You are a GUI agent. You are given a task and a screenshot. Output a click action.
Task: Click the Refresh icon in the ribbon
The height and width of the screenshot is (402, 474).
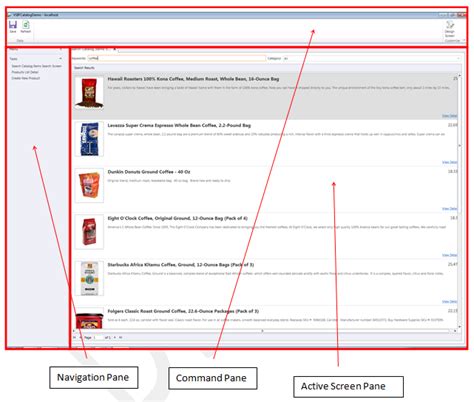coord(26,26)
